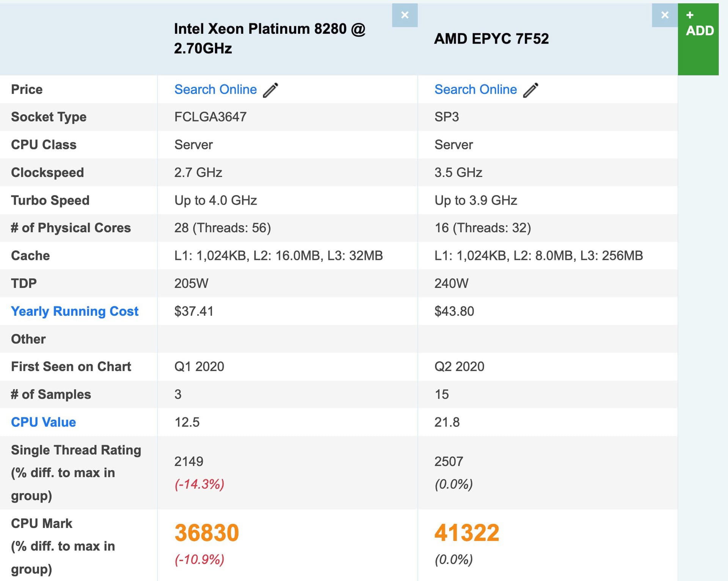728x581 pixels.
Task: Click single thread rating 2149
Action: click(x=189, y=461)
